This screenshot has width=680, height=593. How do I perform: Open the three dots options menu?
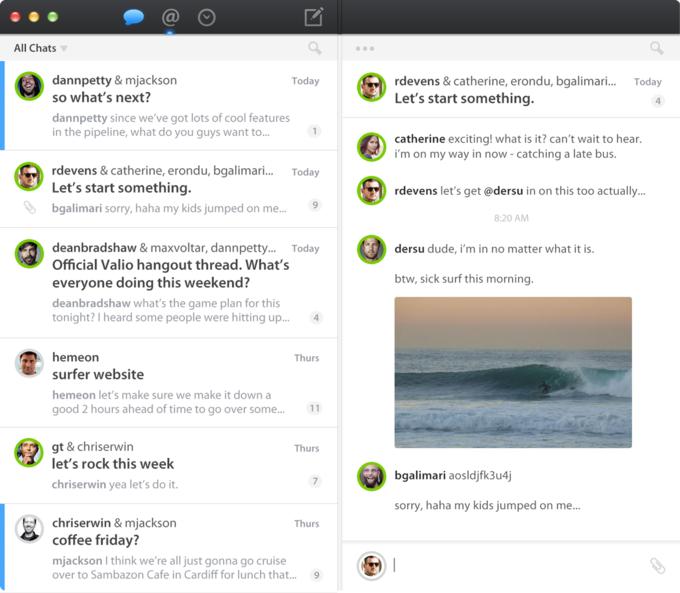(365, 49)
